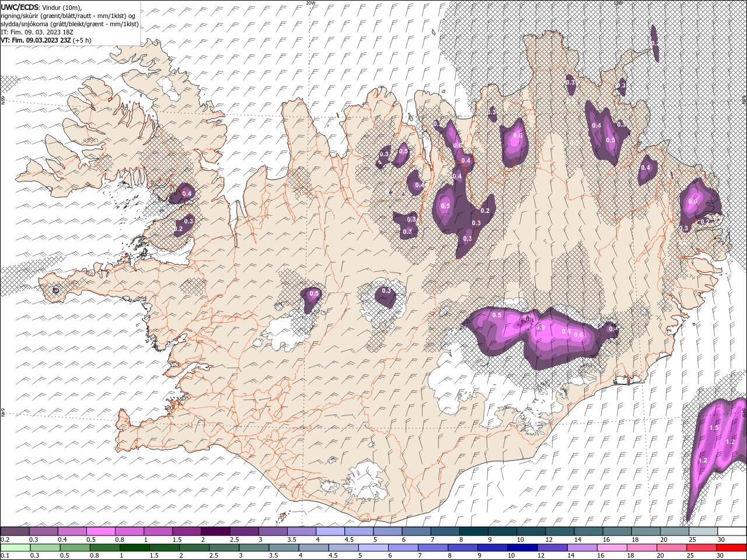Select the "IT: Fim. 09. 03. 2023 18Z" line
This screenshot has width=747, height=560.
(x=36, y=32)
